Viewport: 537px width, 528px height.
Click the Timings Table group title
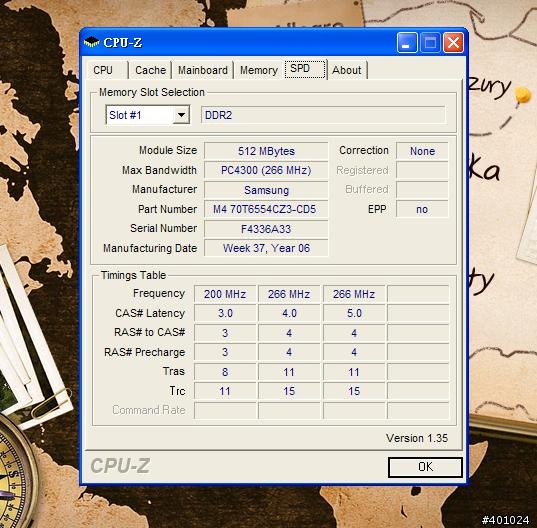(133, 275)
